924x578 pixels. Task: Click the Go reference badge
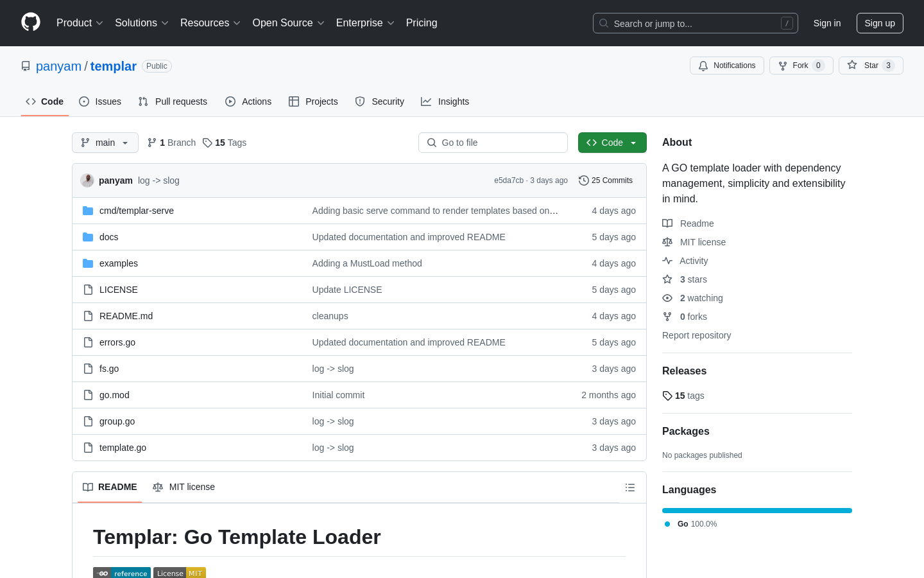coord(122,573)
